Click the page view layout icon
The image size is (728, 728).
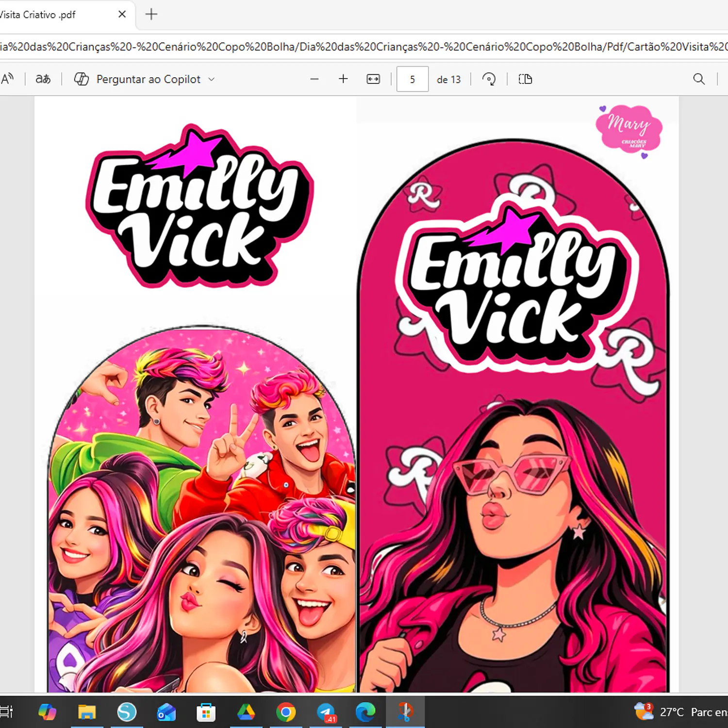[525, 79]
